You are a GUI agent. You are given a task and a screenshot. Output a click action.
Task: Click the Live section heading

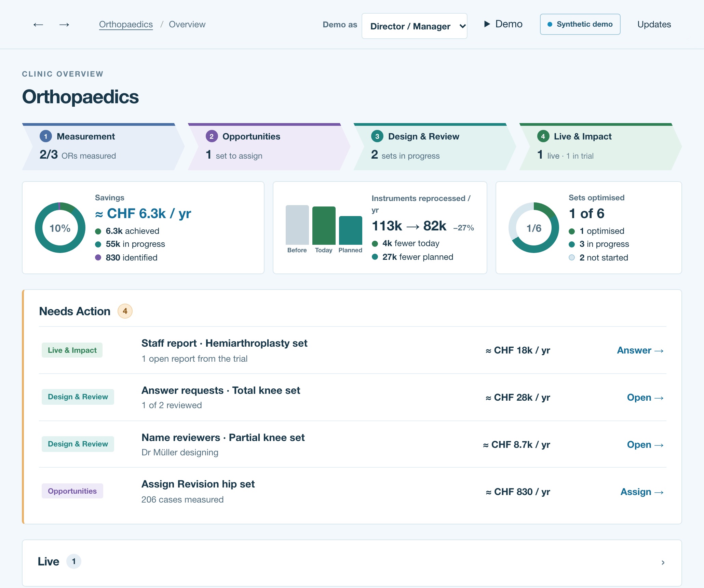tap(49, 562)
